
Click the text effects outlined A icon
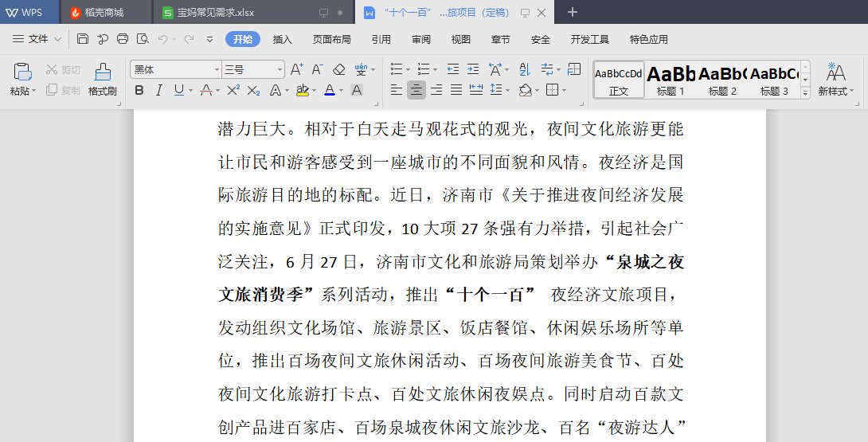pyautogui.click(x=275, y=90)
